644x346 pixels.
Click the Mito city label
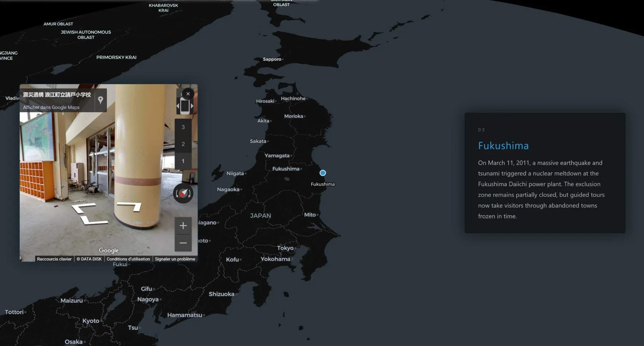coord(310,215)
